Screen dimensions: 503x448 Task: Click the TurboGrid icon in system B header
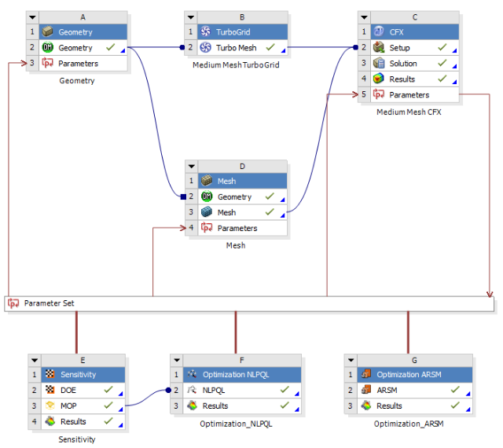[205, 32]
